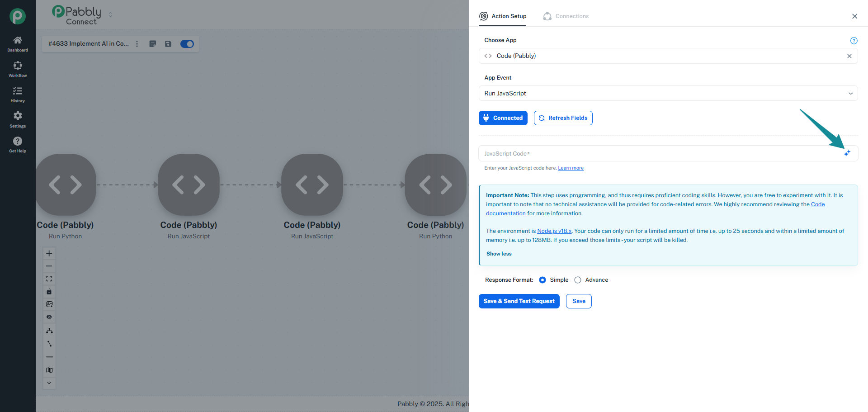Click the Get Help question icon
Image resolution: width=868 pixels, height=412 pixels.
click(x=18, y=145)
